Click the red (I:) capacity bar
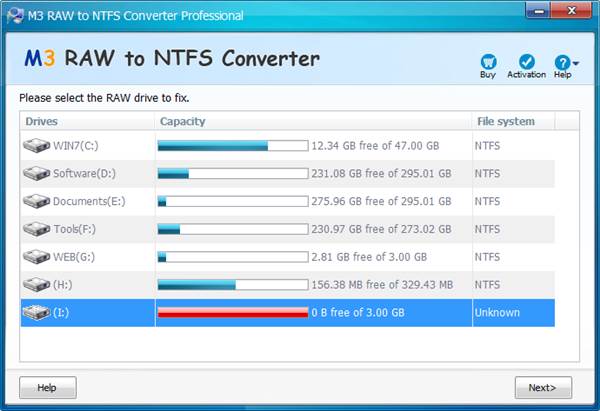The image size is (600, 411). (x=233, y=312)
